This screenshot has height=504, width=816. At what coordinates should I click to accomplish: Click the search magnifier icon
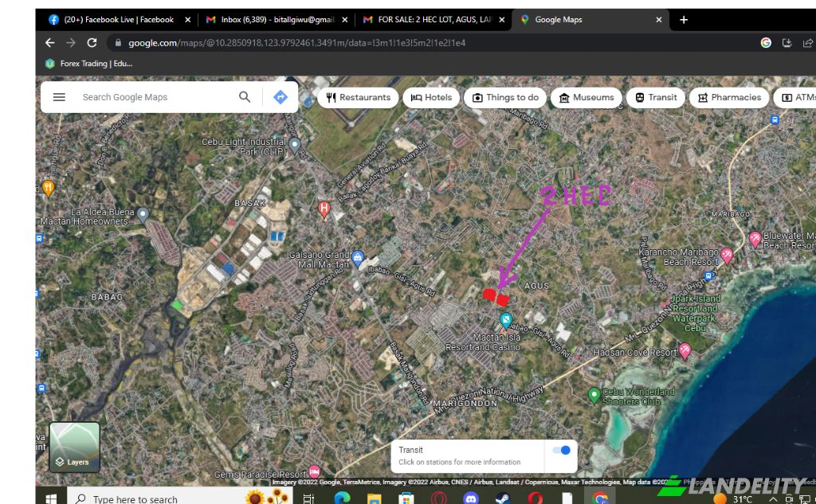(x=245, y=97)
